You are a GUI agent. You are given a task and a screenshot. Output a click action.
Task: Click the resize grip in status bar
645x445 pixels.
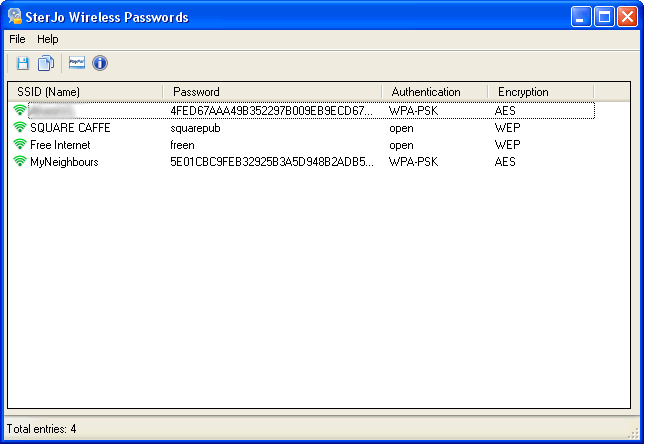pyautogui.click(x=635, y=433)
